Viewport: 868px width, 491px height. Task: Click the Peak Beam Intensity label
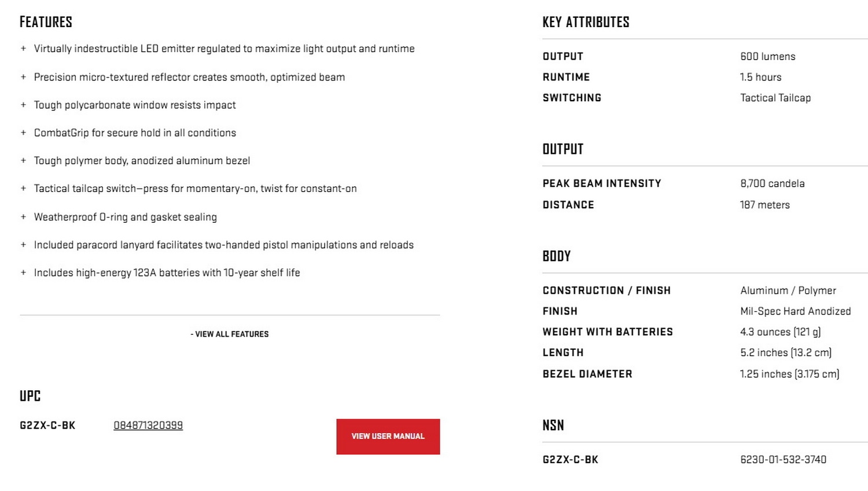(x=602, y=183)
